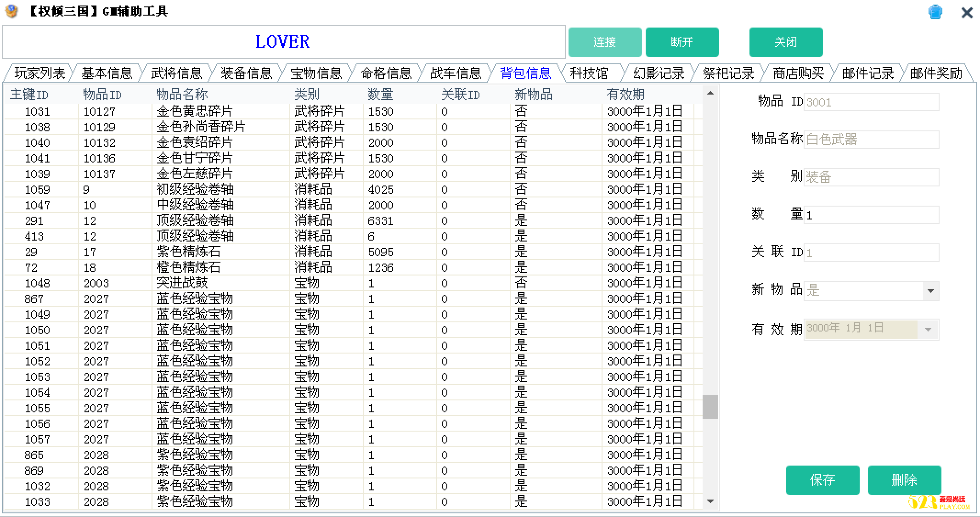Select the 背包信息 tab

525,73
